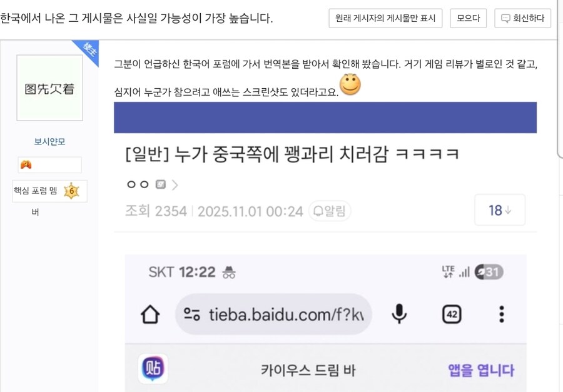Toggle the 원래 게시자의 게시물만 표시 filter
Image resolution: width=563 pixels, height=392 pixels.
pyautogui.click(x=385, y=18)
